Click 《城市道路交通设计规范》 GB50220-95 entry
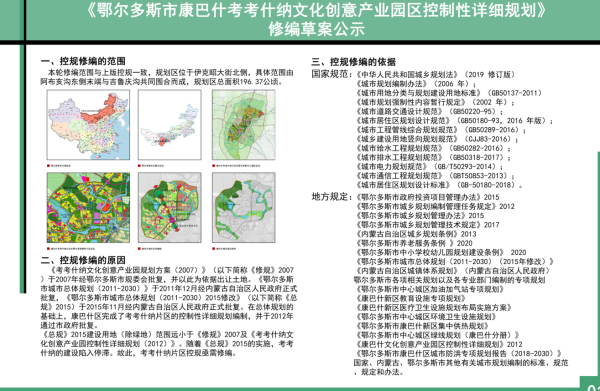 point(429,111)
